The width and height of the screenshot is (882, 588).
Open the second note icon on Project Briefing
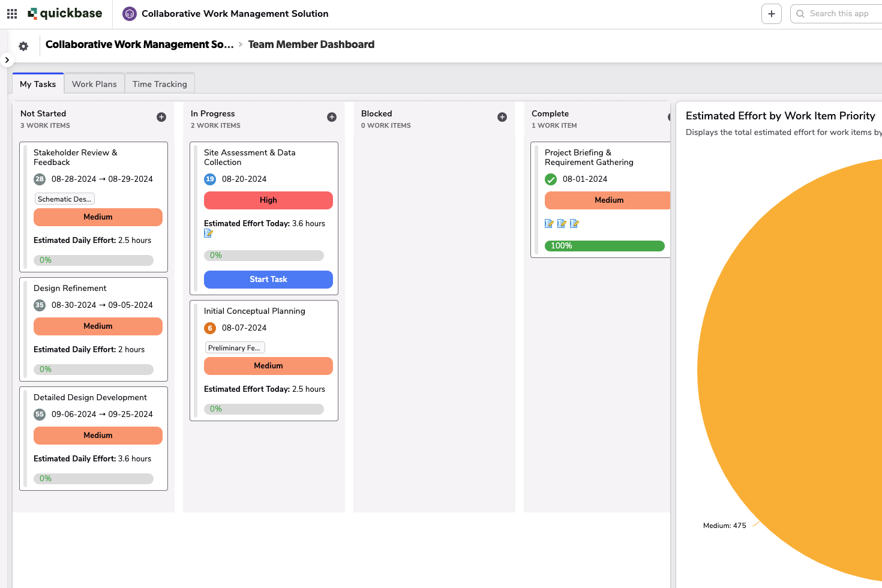coord(562,224)
